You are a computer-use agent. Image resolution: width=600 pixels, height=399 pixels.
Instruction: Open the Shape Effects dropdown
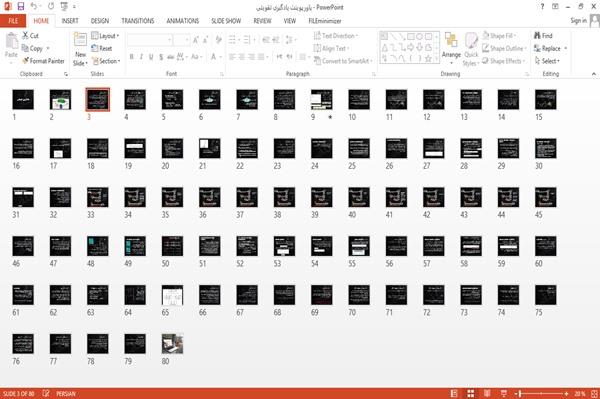pos(503,61)
